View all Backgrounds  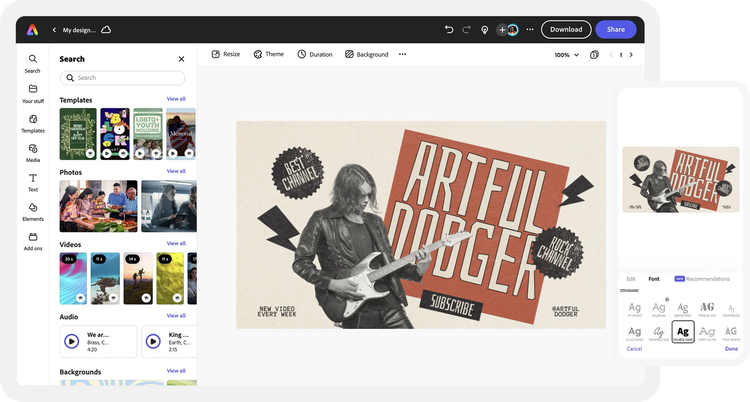click(176, 370)
